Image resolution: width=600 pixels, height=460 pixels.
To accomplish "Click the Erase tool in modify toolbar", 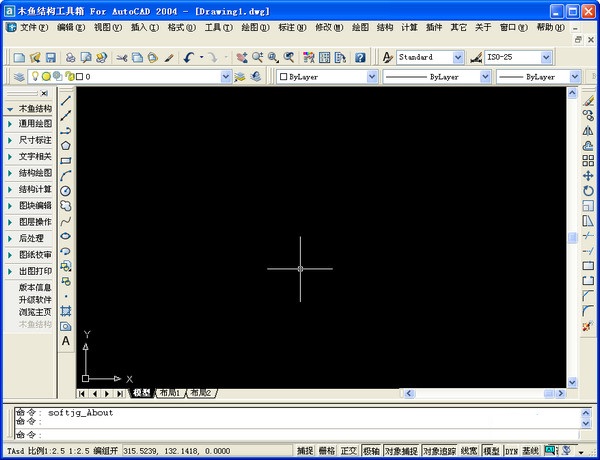I will point(587,100).
